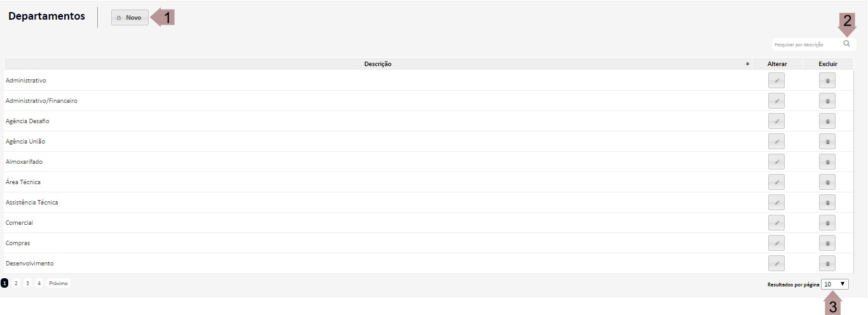Edit the Desenvolvimento department entry
The width and height of the screenshot is (868, 315).
[776, 264]
